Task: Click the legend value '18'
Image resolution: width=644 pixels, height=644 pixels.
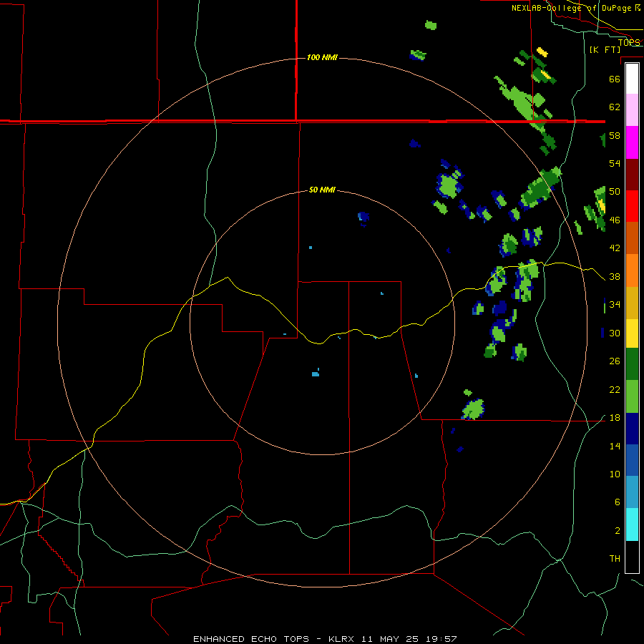Action: pyautogui.click(x=615, y=418)
